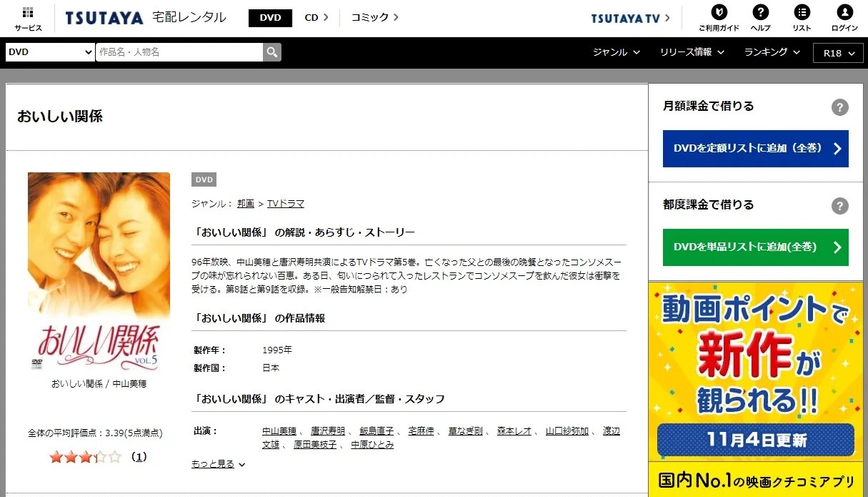Open the DVD category combo box

[x=50, y=52]
